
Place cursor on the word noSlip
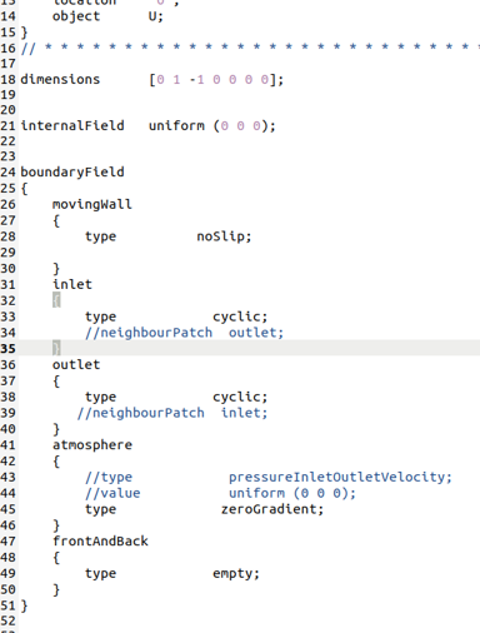click(224, 236)
